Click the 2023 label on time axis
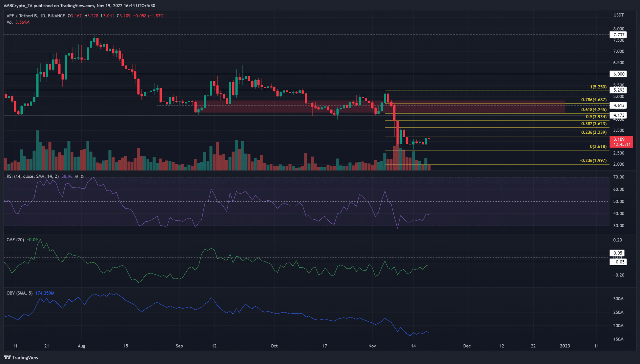 click(x=565, y=346)
